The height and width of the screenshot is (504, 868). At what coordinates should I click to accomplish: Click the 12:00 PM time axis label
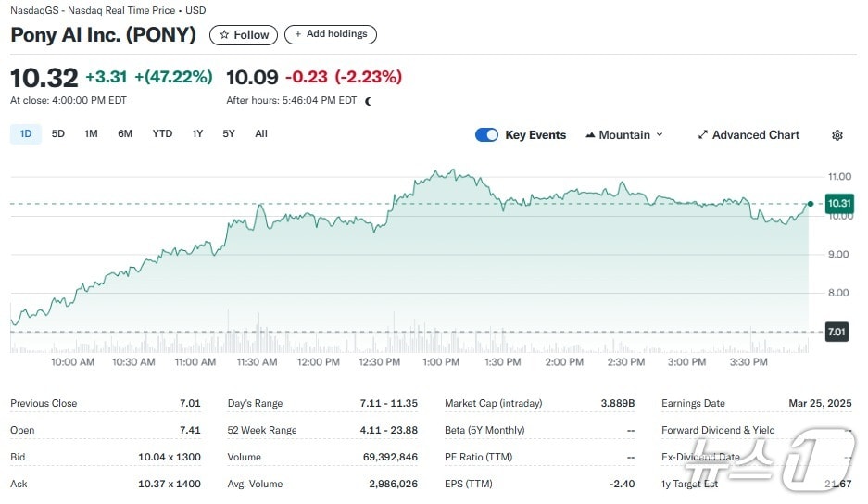click(x=319, y=362)
